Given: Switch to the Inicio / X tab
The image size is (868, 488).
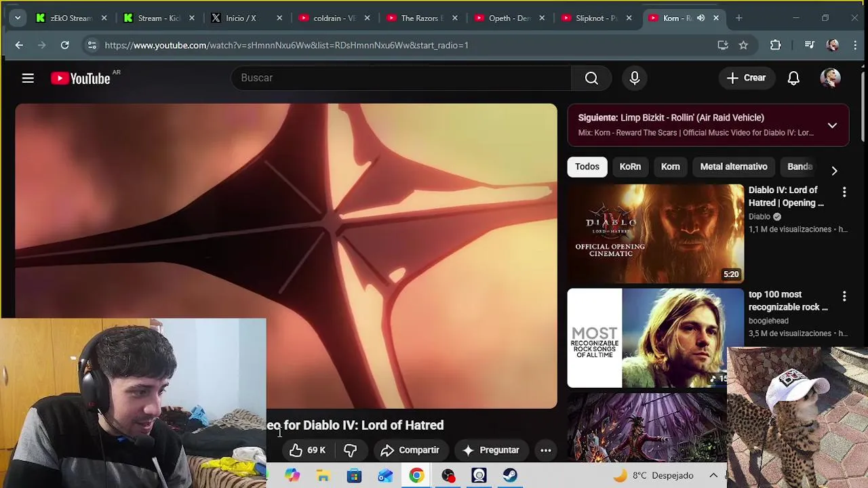Looking at the screenshot, I should [246, 18].
